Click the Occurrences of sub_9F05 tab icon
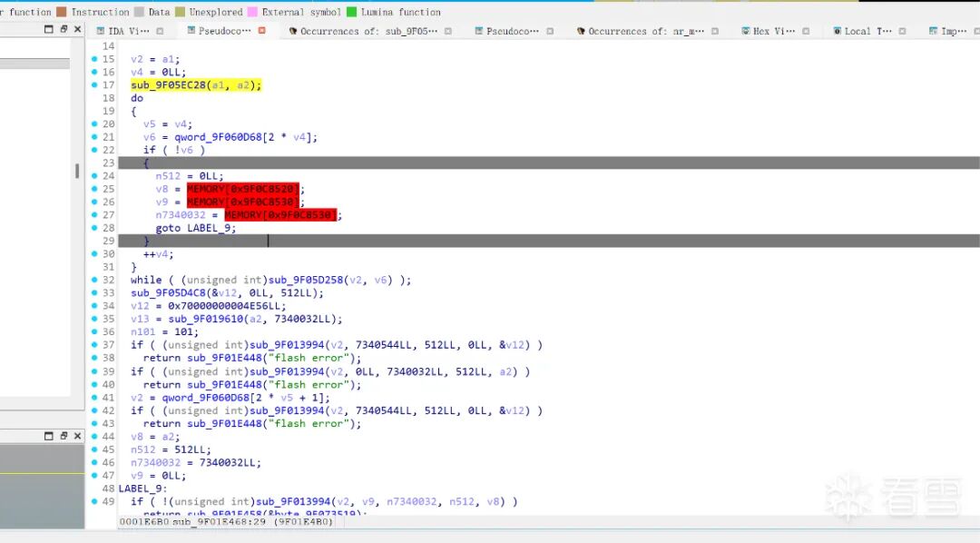Viewport: 980px width, 543px height. (x=292, y=31)
